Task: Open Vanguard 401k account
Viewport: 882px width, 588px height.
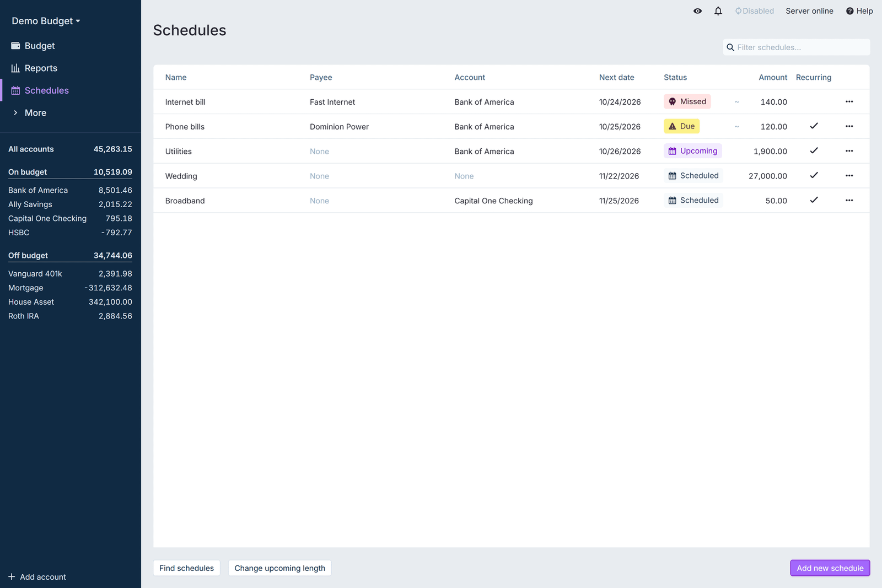Action: coord(71,274)
